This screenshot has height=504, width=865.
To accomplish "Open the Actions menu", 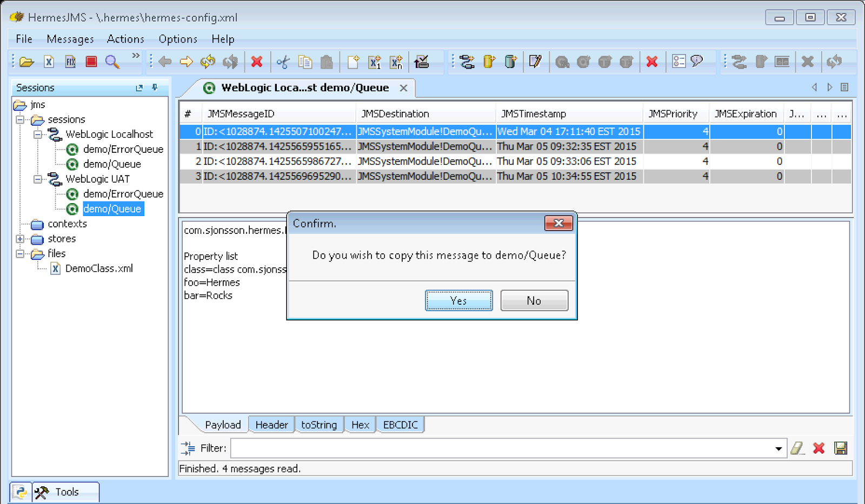I will tap(125, 39).
